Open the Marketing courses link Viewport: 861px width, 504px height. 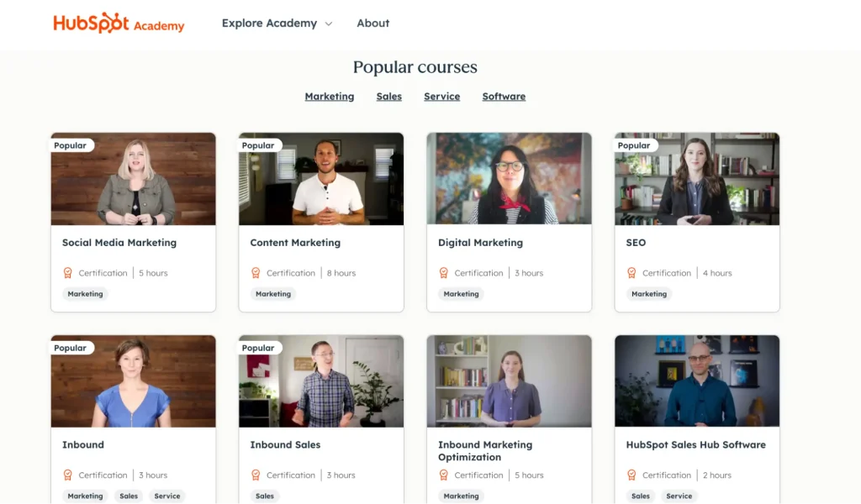point(330,96)
